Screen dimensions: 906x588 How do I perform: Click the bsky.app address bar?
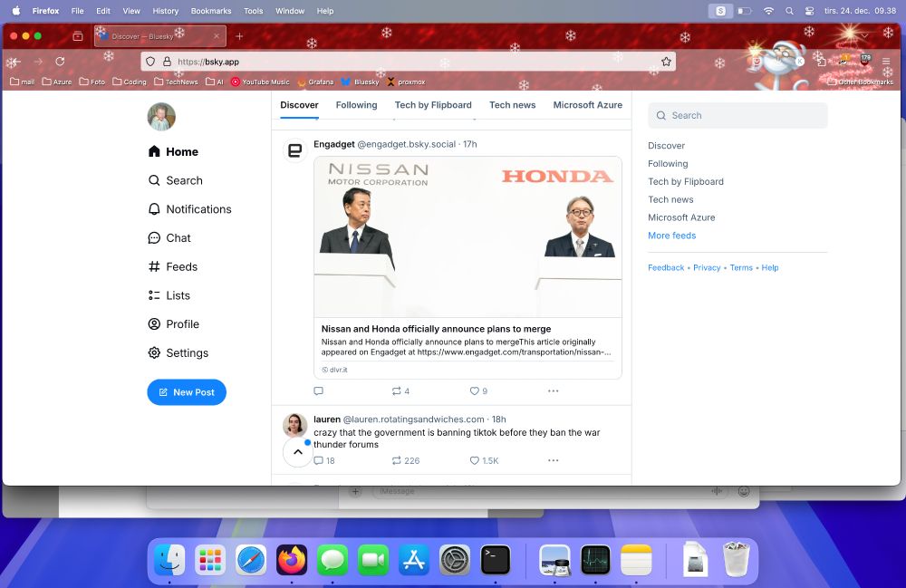409,62
